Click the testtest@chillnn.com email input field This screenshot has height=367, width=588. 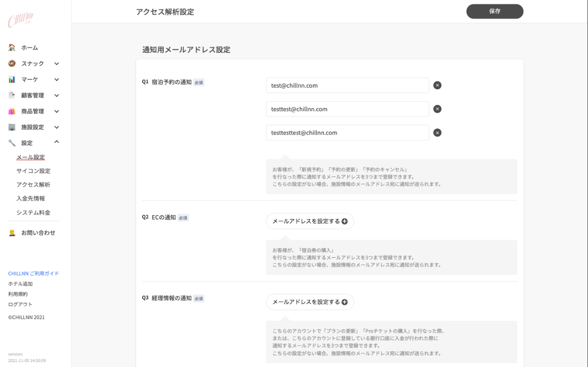click(347, 109)
